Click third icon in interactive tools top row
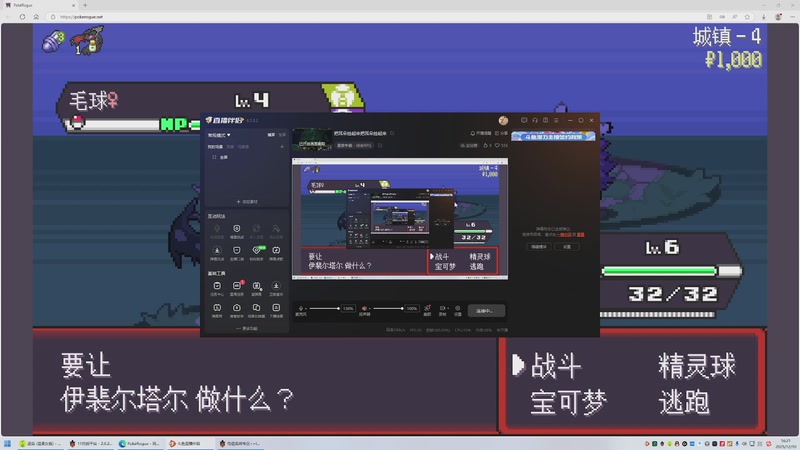The image size is (800, 450). click(x=256, y=231)
